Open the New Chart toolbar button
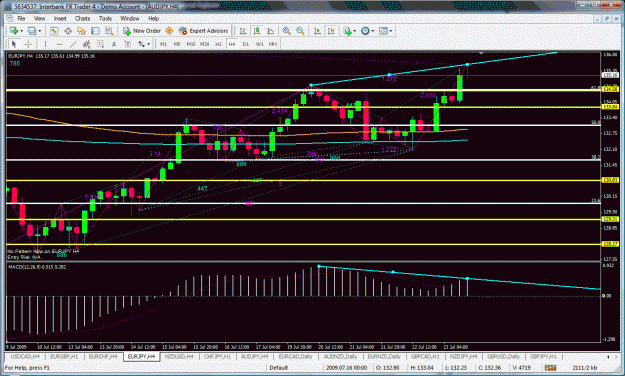625x376 pixels. tap(14, 31)
